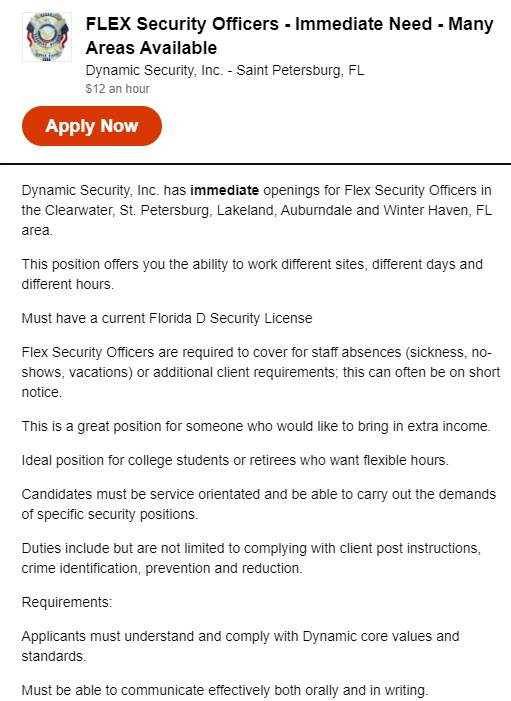Click the Areas Available title line
This screenshot has height=701, width=511.
[151, 48]
